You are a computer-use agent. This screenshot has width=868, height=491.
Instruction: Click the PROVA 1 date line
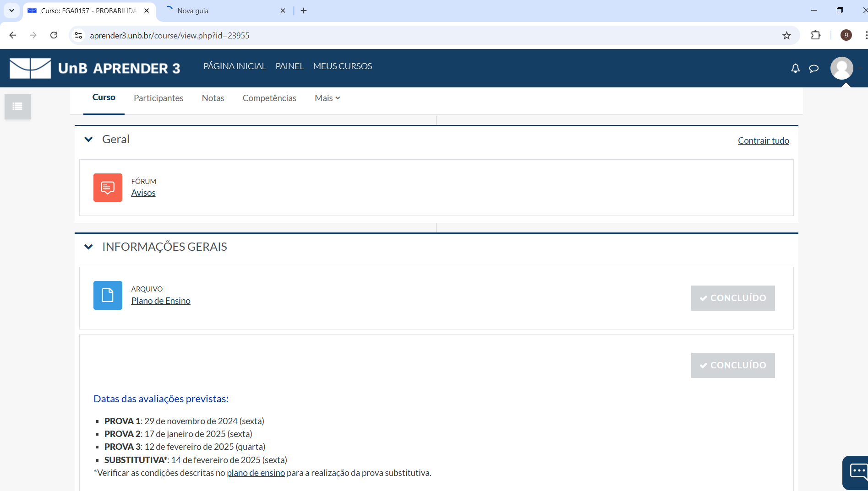coord(184,421)
